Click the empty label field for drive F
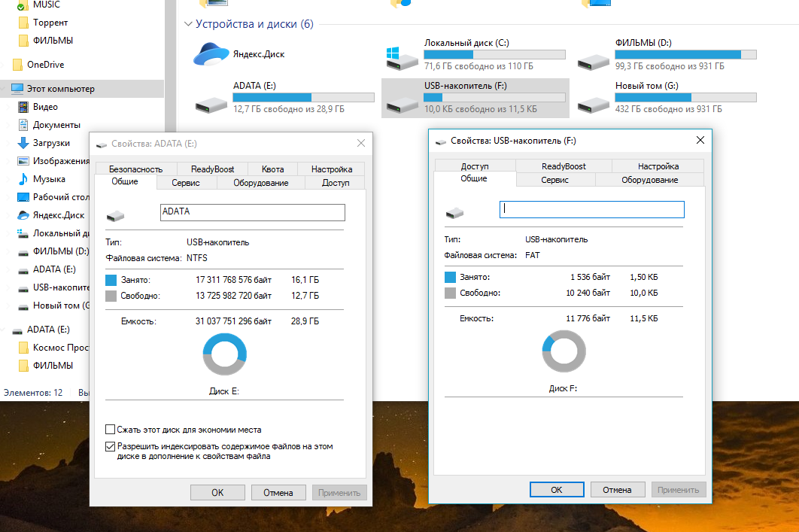 click(591, 209)
